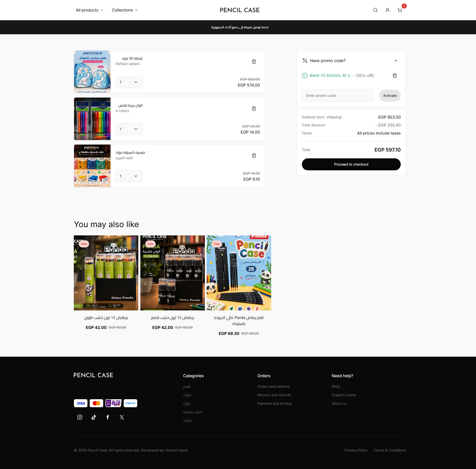
Task: Open the user account icon
Action: tap(387, 10)
